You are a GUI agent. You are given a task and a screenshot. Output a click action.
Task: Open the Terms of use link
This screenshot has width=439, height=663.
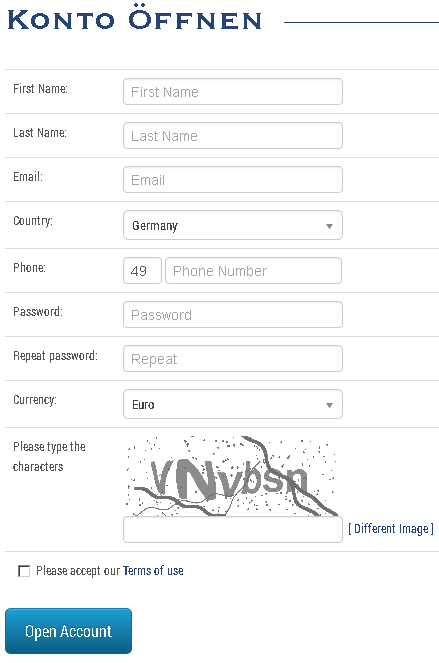(153, 571)
